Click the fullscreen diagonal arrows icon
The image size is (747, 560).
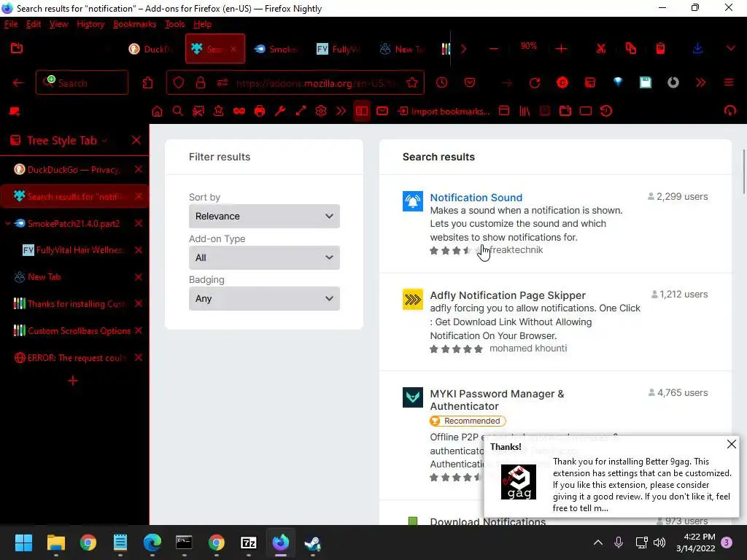click(301, 112)
